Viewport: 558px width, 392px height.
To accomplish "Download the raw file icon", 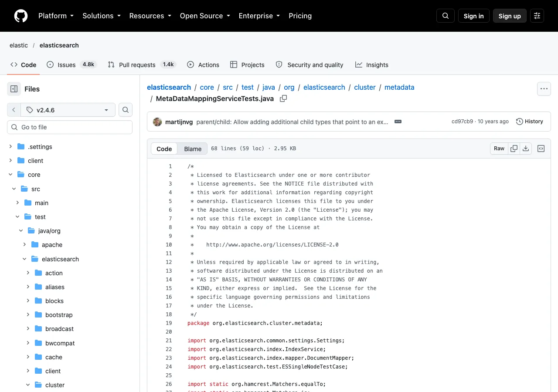I will [x=526, y=149].
